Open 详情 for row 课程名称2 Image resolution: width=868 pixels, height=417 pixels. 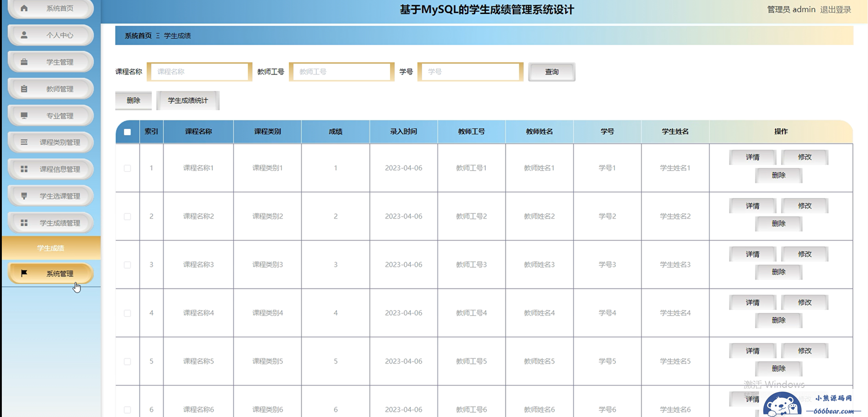tap(752, 206)
